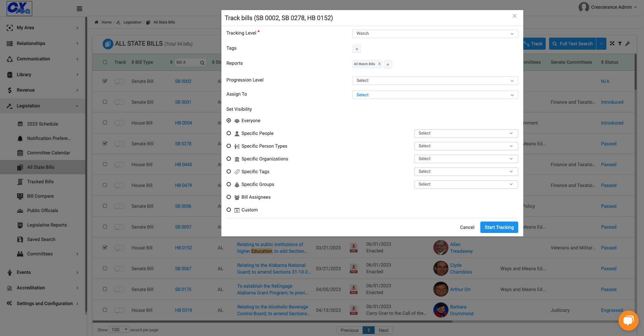Open the wrench settings icon
644x336 pixels.
(628, 44)
